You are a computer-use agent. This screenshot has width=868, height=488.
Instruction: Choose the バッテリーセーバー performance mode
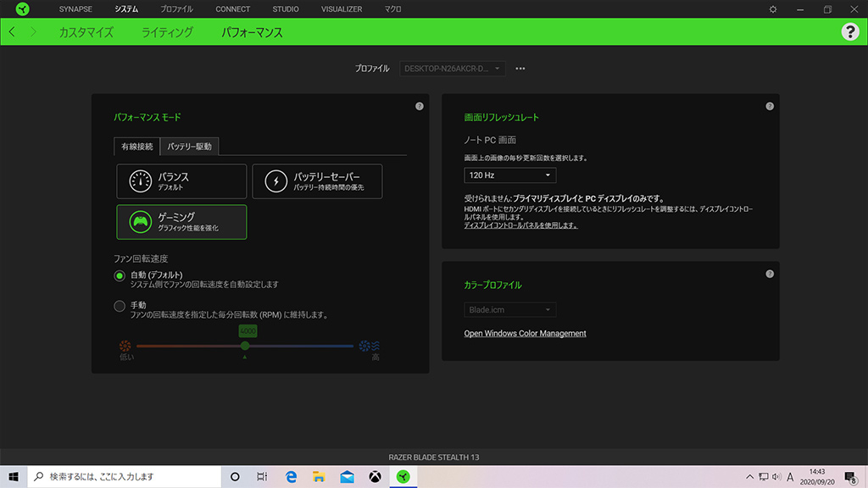coord(317,181)
